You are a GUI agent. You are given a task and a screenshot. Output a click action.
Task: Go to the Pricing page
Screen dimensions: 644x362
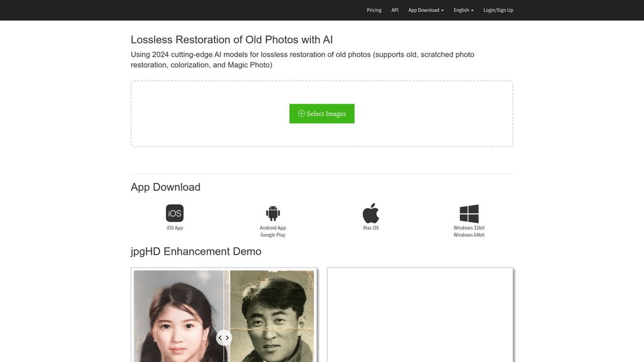pyautogui.click(x=374, y=10)
